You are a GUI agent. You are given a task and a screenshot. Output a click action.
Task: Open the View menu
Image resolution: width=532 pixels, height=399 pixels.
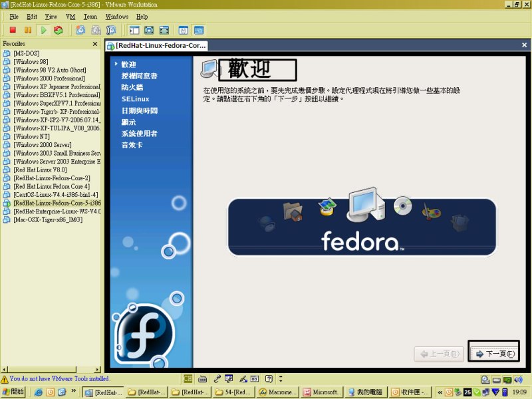pos(51,17)
